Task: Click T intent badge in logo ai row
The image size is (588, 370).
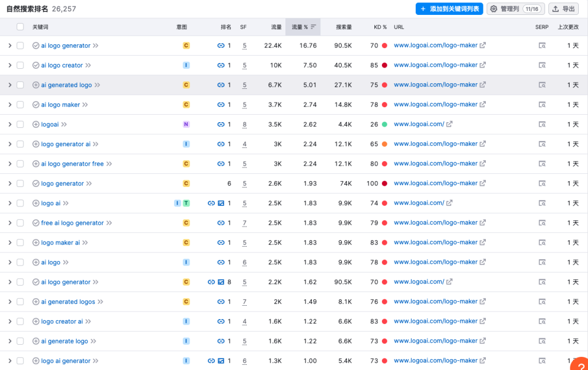Action: [186, 203]
